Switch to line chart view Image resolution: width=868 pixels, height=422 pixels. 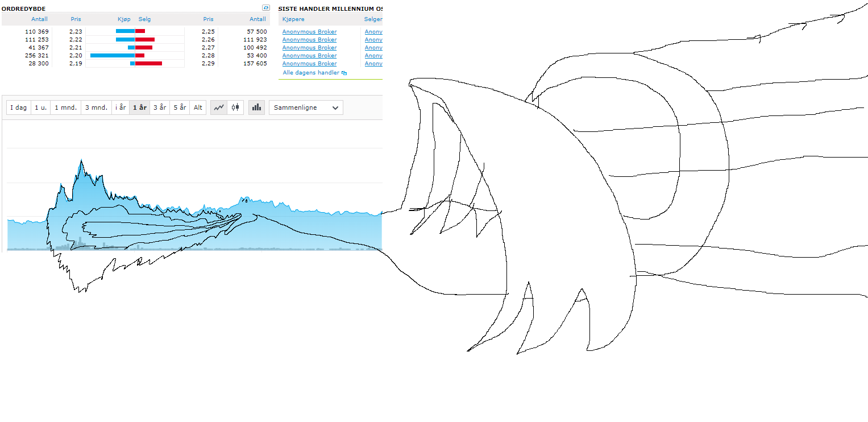(x=219, y=107)
